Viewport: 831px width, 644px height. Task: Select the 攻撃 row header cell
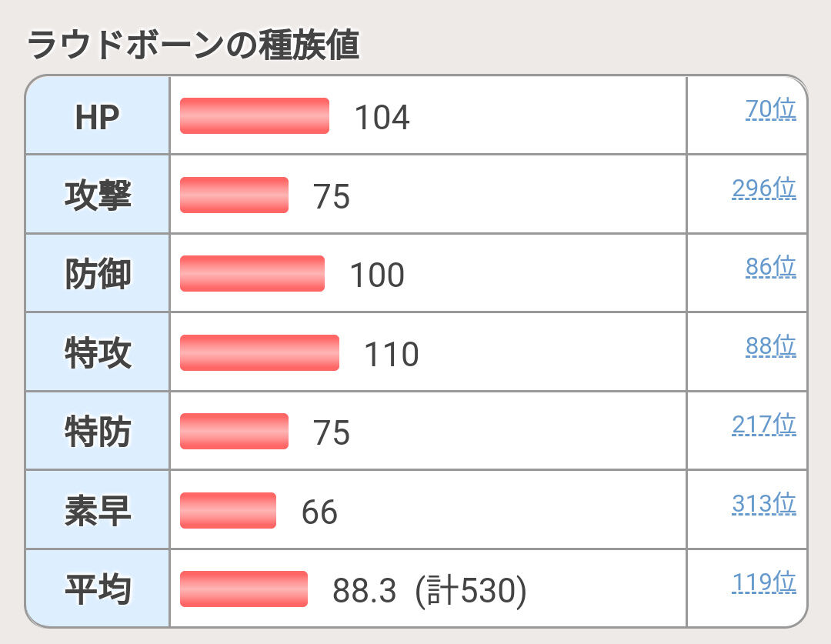(x=98, y=195)
